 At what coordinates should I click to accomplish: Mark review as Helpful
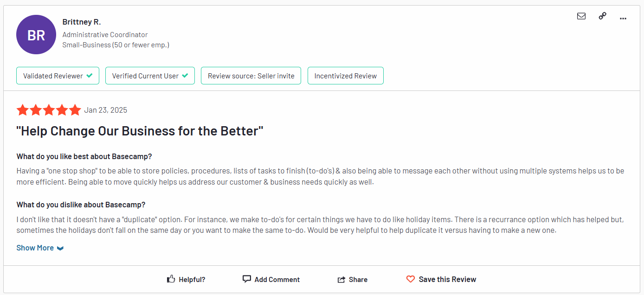[186, 279]
